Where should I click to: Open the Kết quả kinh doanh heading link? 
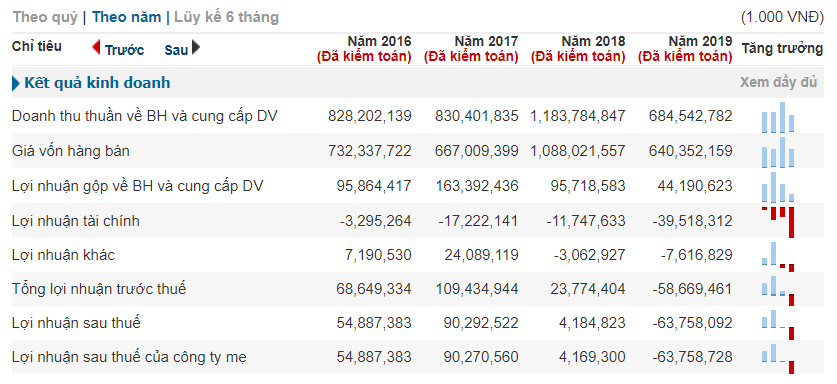click(97, 83)
